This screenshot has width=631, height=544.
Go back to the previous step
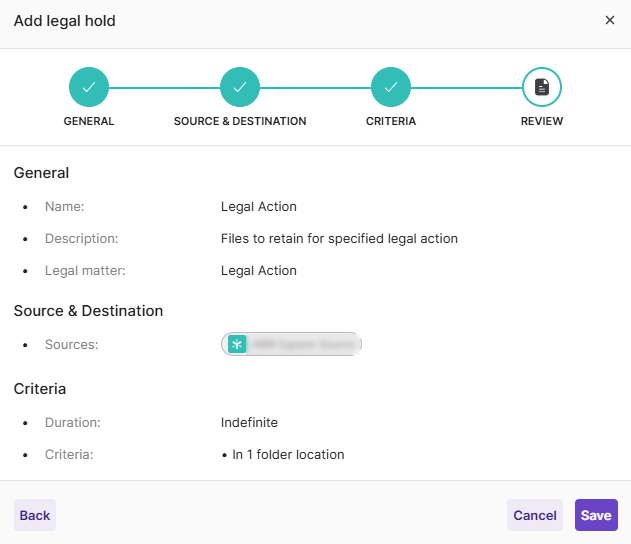pos(35,515)
